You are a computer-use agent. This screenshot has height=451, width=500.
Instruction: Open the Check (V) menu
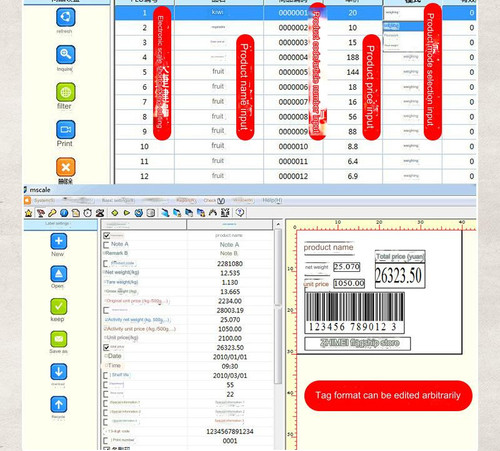tap(214, 200)
